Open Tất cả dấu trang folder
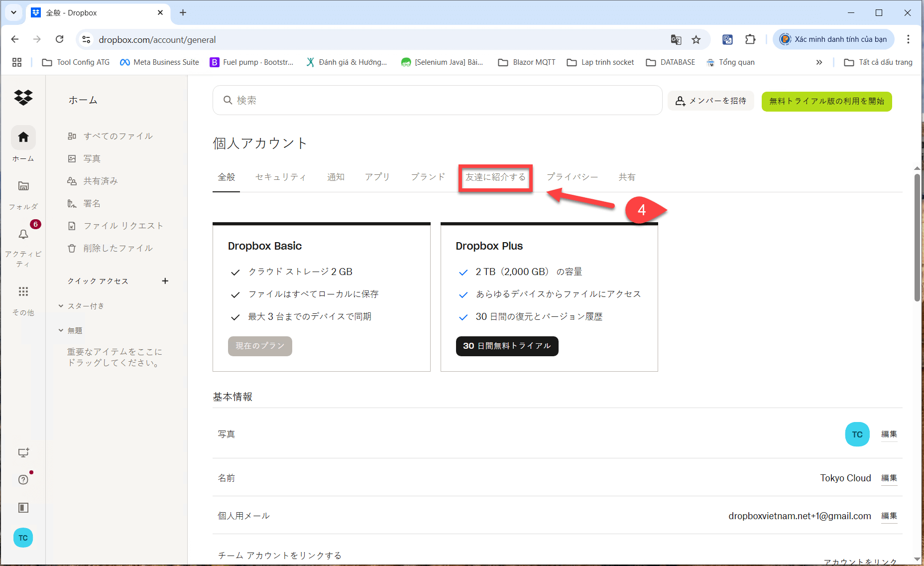The width and height of the screenshot is (924, 566). coord(878,62)
